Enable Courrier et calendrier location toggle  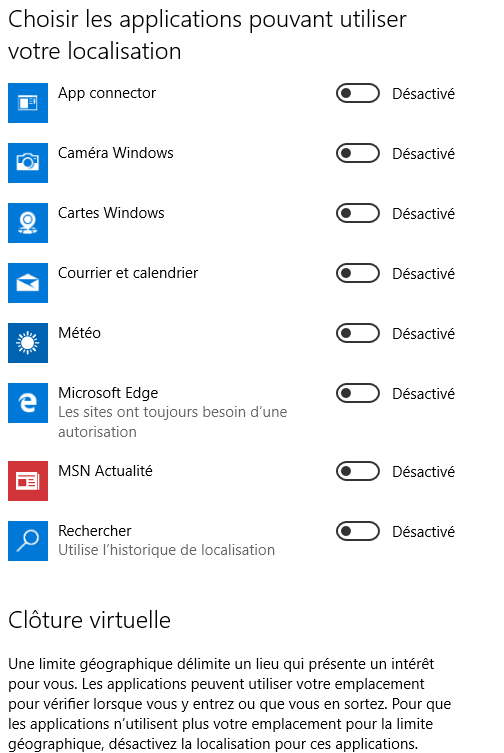(x=357, y=273)
